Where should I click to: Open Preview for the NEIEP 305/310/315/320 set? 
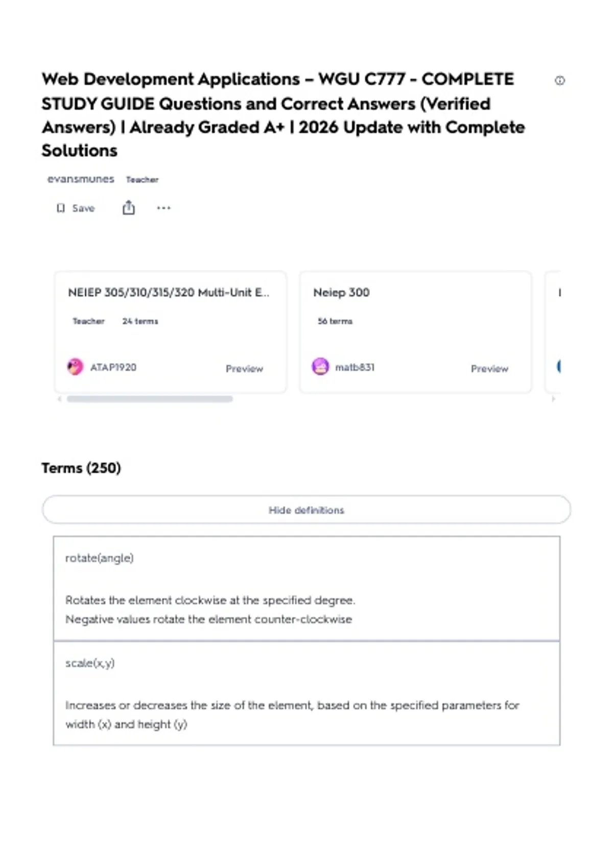pyautogui.click(x=244, y=369)
